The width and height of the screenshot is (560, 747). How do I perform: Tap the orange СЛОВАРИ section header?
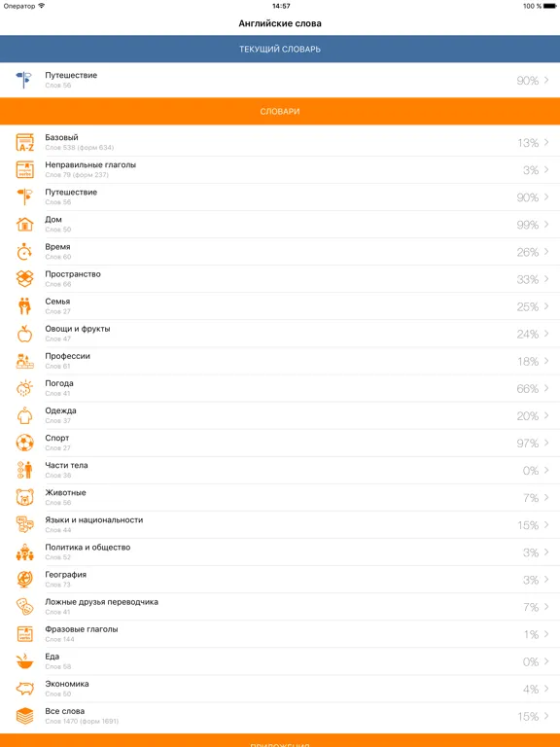click(x=280, y=112)
